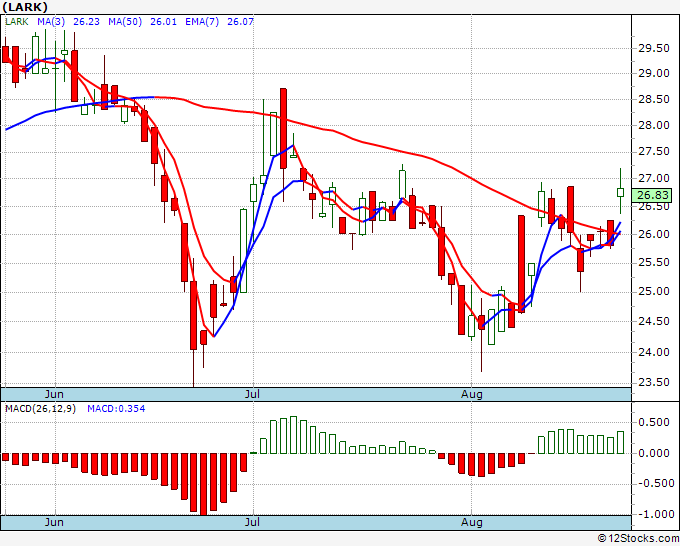This screenshot has height=546, width=680.
Task: Click the Aug label on the price chart axis
Action: click(x=471, y=394)
